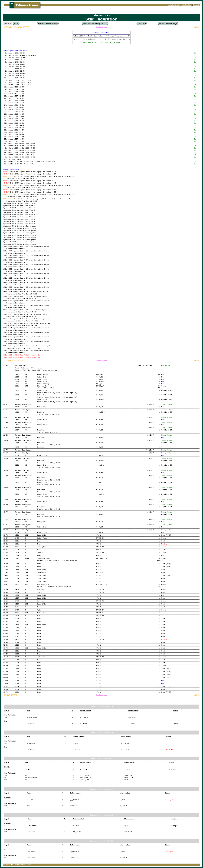The height and width of the screenshot is (868, 203).
Task: Click Return to Game Page
Action: pos(168,24)
